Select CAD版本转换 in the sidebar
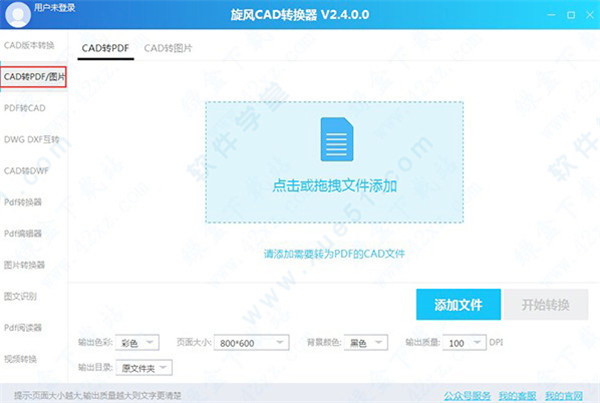Screen dimensions: 600x403 (33, 45)
